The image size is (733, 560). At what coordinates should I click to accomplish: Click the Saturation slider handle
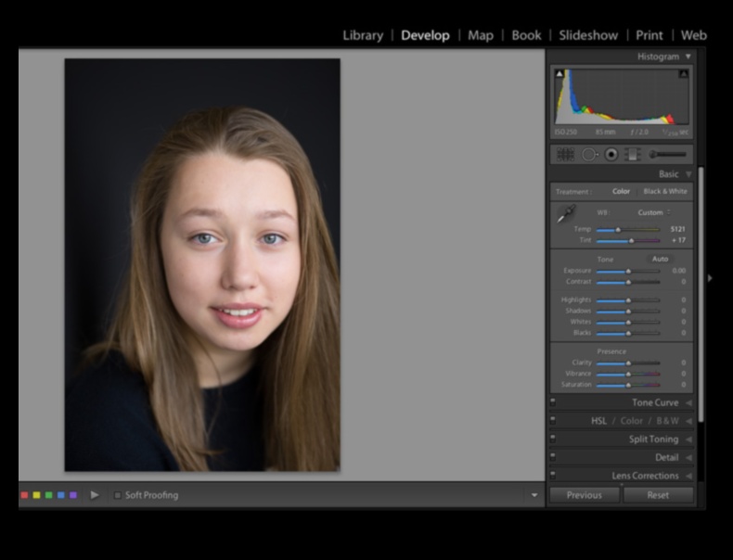pyautogui.click(x=628, y=386)
